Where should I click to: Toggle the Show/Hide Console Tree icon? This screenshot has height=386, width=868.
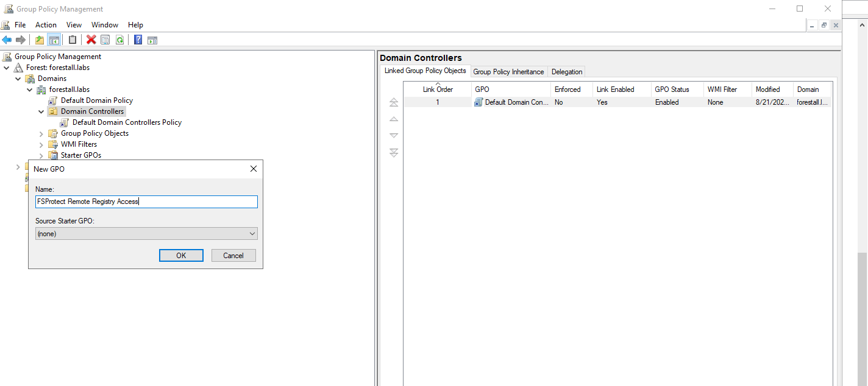click(x=54, y=40)
